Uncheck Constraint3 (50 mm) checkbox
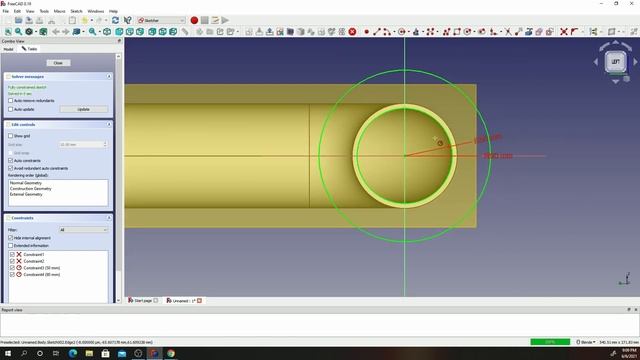 point(12,268)
